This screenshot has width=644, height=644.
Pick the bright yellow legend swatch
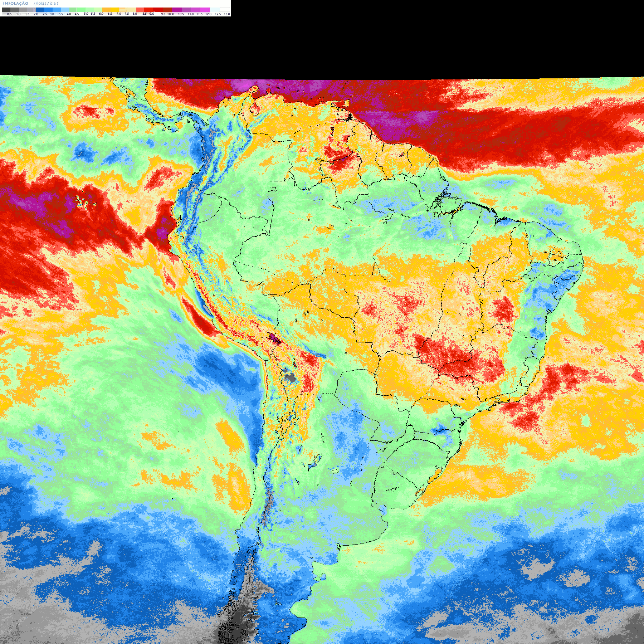[x=115, y=10]
